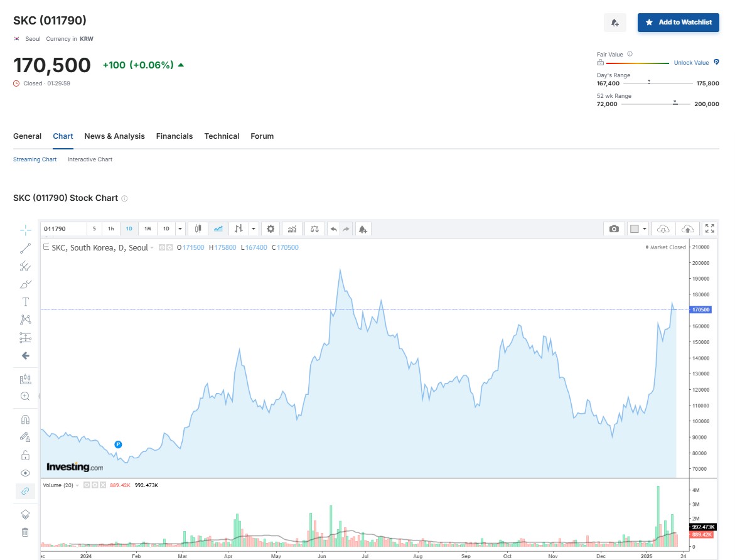The width and height of the screenshot is (735, 560).
Task: Toggle the sync drawings link icon
Action: click(x=25, y=491)
